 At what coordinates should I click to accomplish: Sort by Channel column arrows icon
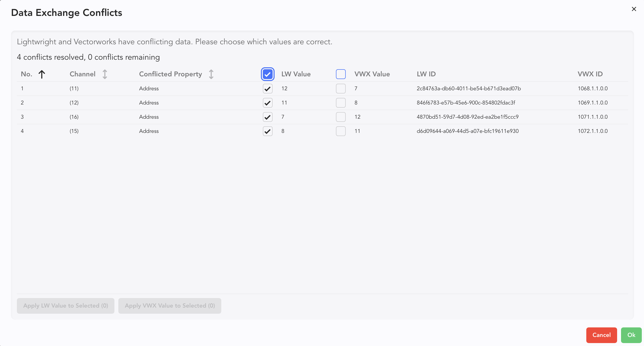[x=105, y=74]
